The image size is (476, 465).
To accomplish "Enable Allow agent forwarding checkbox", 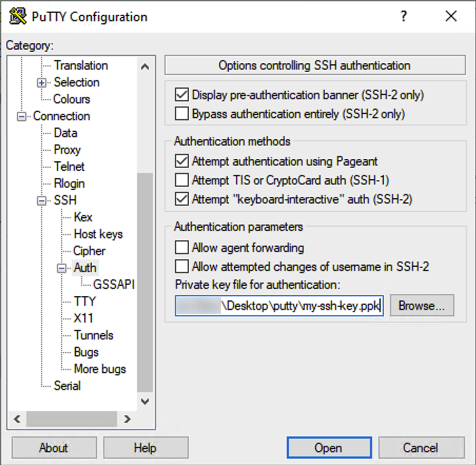I will click(181, 248).
